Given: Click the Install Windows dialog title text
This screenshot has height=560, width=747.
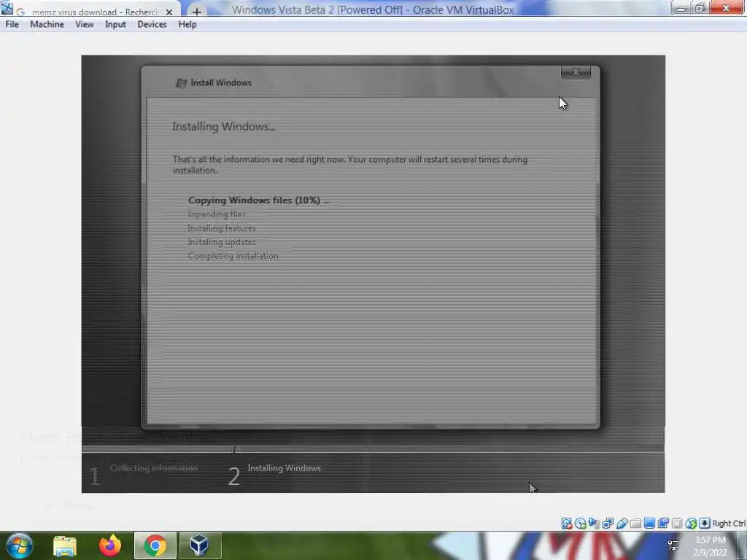Looking at the screenshot, I should 221,83.
